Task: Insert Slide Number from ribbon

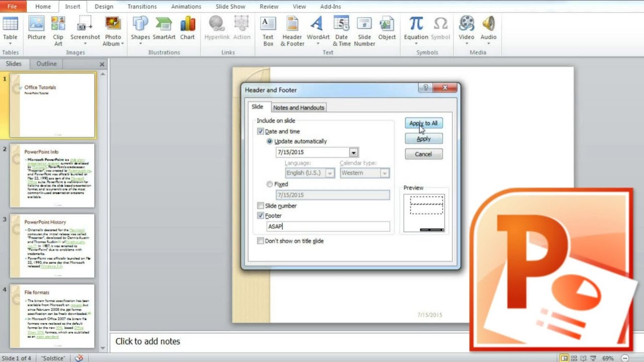Action: point(364,31)
